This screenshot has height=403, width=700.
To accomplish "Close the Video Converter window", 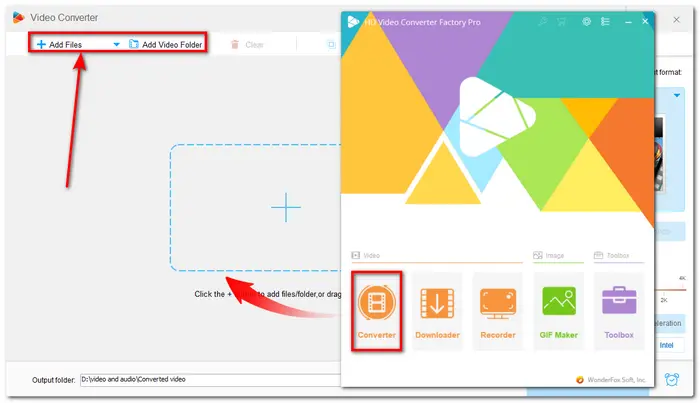I will [676, 20].
